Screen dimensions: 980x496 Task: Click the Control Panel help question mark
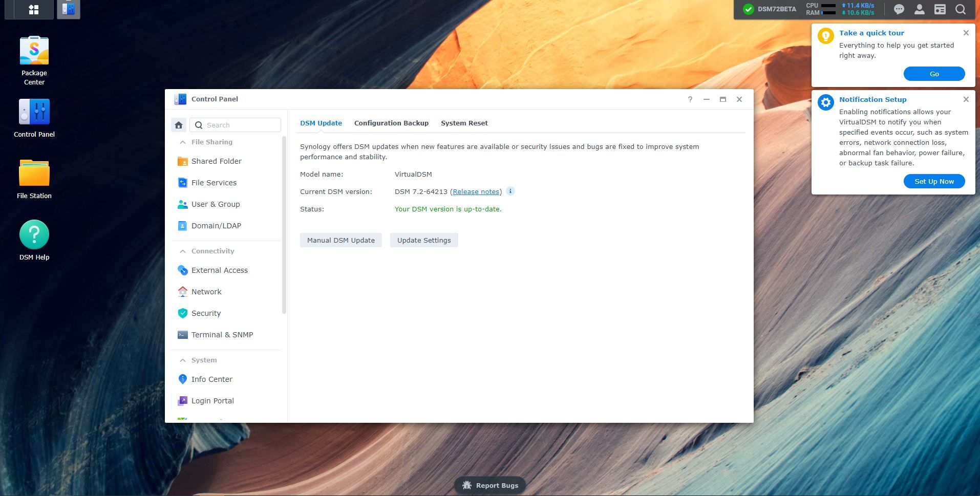pyautogui.click(x=690, y=99)
